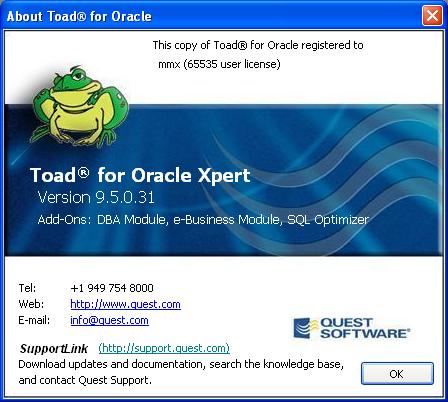
Task: Click the telephone number +1 949 754 8000
Action: point(112,288)
